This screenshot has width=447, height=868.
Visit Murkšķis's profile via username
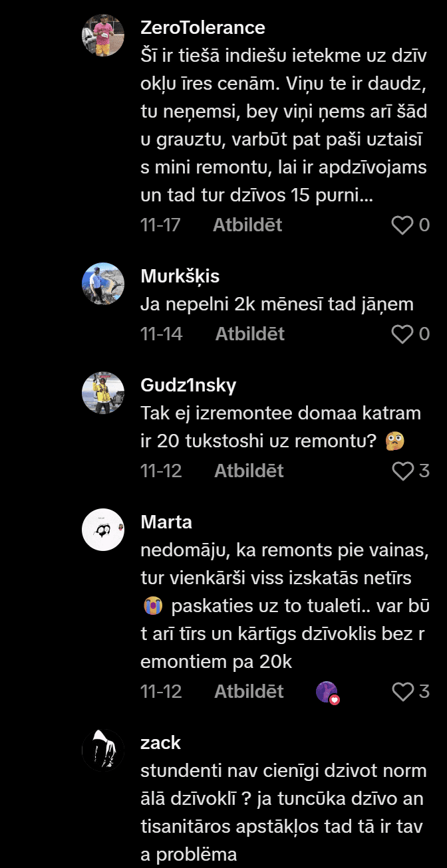tap(180, 276)
